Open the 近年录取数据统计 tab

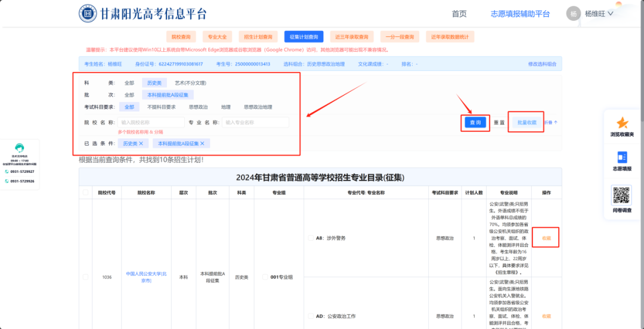pos(450,36)
